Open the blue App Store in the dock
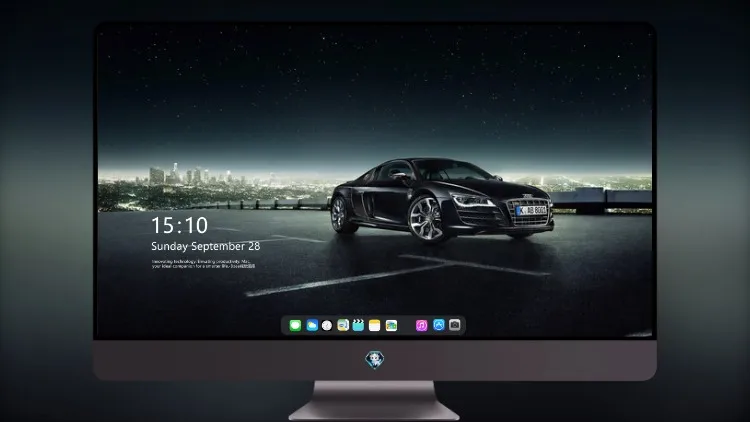 [x=439, y=325]
